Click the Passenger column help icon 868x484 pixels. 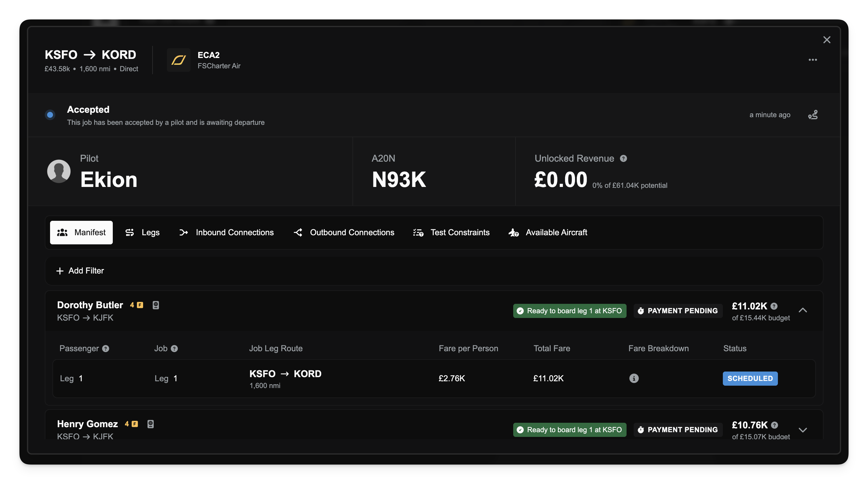(106, 349)
